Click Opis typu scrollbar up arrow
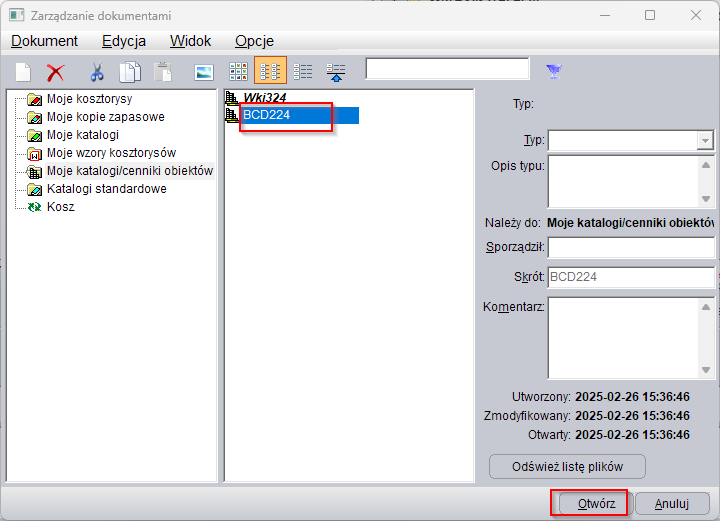This screenshot has height=521, width=720. coord(706,165)
